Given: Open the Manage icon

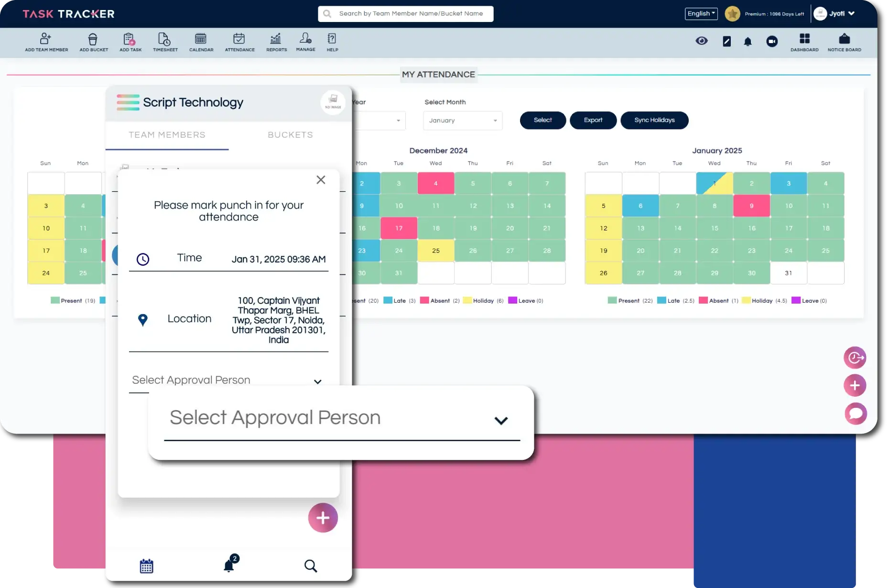Looking at the screenshot, I should (x=305, y=42).
